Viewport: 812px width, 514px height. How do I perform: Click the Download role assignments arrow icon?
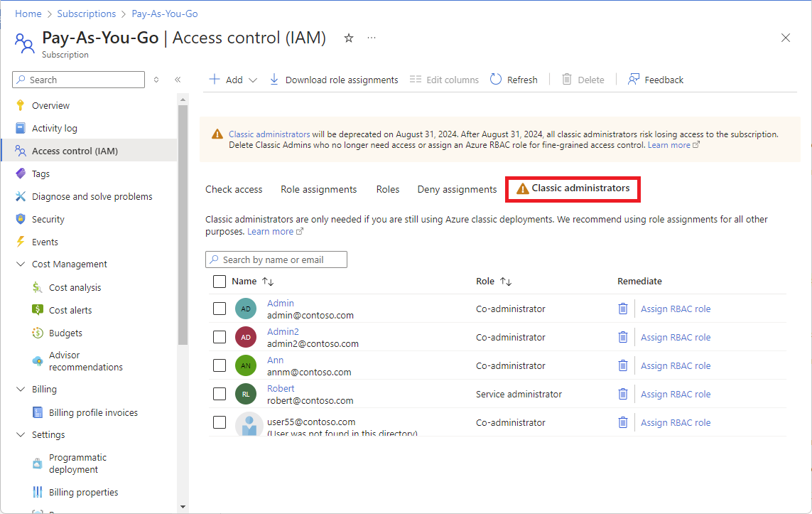(274, 80)
